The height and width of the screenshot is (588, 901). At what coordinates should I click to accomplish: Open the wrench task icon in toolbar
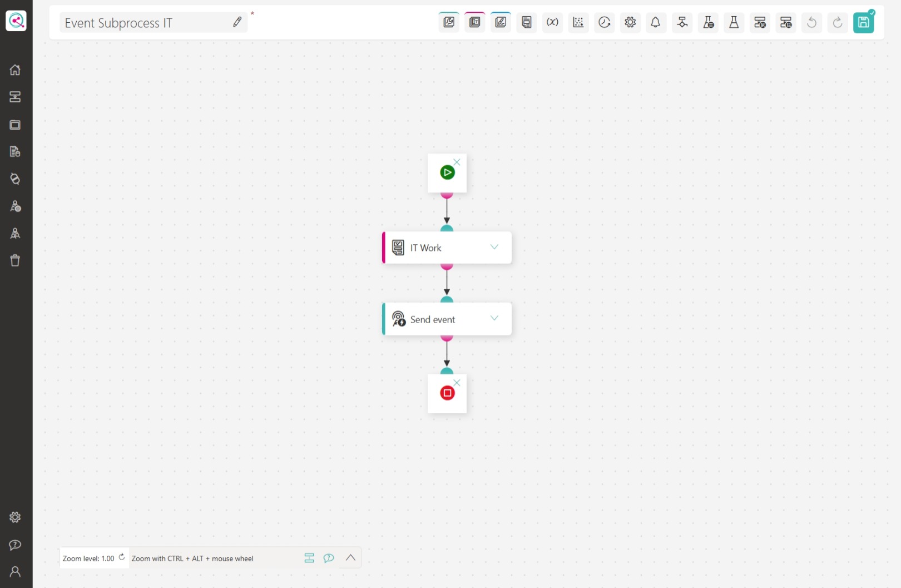449,22
